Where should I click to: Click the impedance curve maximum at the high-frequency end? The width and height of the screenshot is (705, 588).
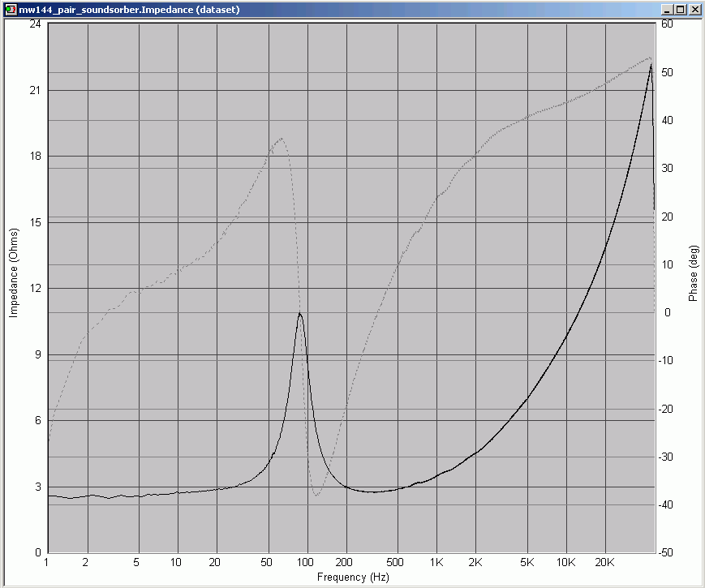651,65
